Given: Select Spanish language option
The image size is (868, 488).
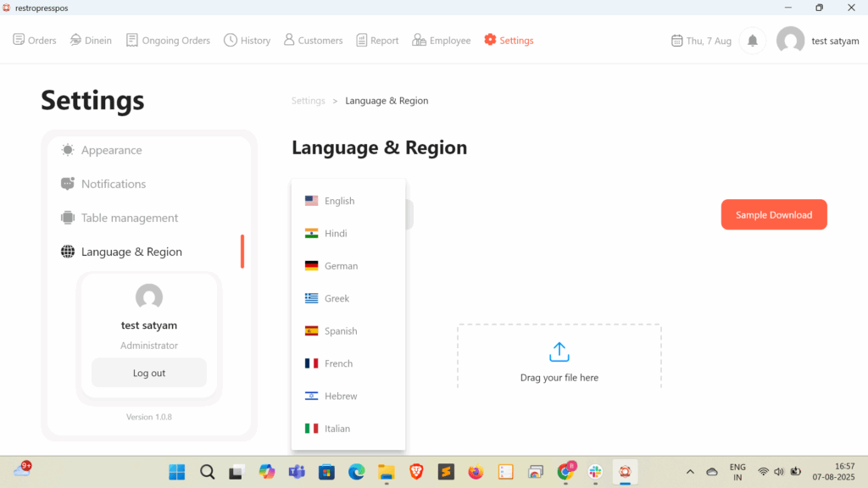Looking at the screenshot, I should click(341, 331).
